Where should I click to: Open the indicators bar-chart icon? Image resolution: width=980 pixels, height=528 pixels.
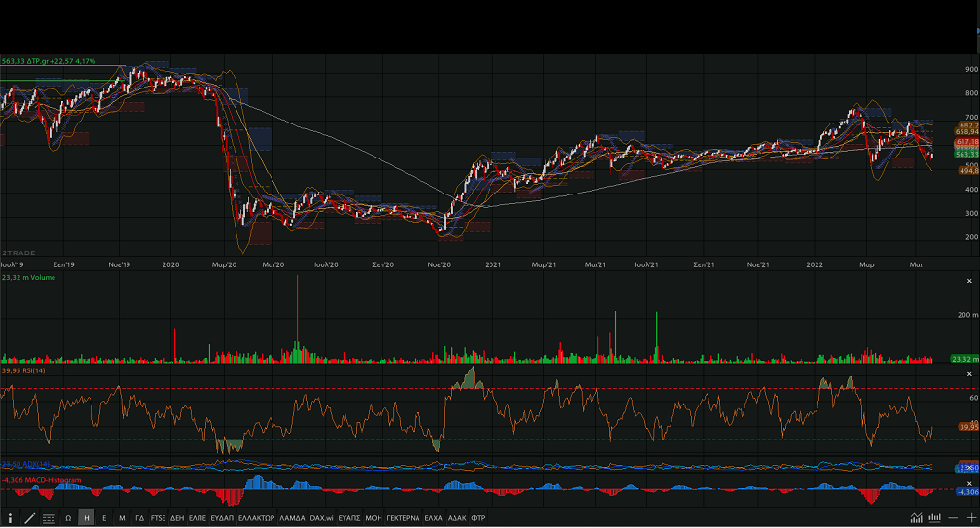[x=934, y=518]
